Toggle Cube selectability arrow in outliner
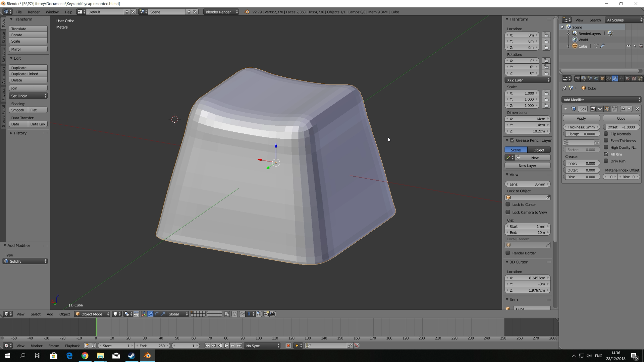Viewport: 644px width, 362px height. click(635, 46)
